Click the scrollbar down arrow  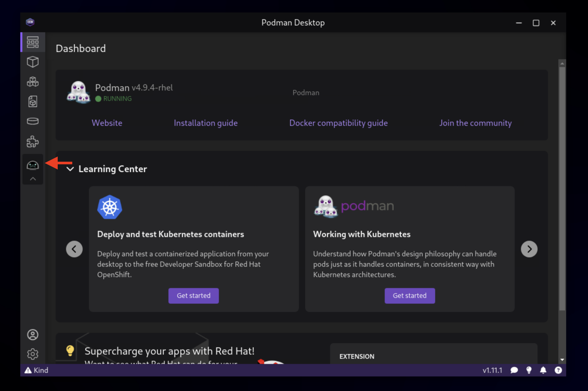coord(562,360)
